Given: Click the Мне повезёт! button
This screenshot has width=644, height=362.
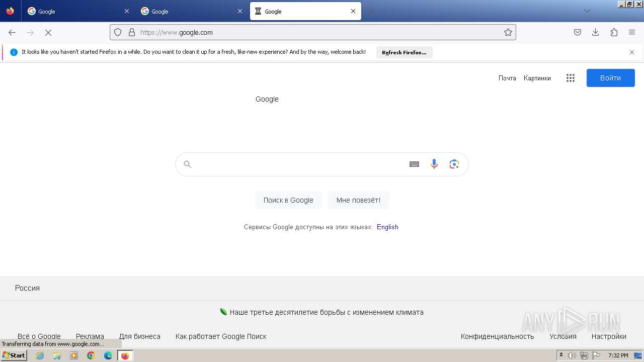Looking at the screenshot, I should point(358,200).
